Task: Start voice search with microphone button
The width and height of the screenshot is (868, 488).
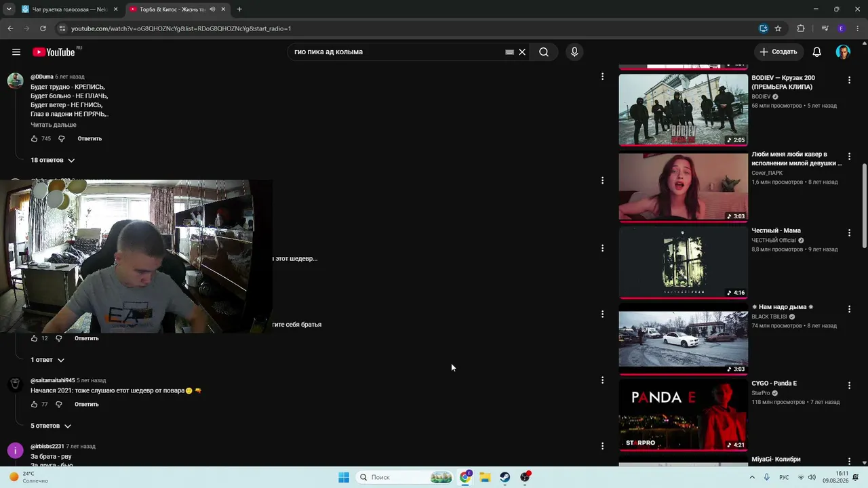Action: pos(574,52)
